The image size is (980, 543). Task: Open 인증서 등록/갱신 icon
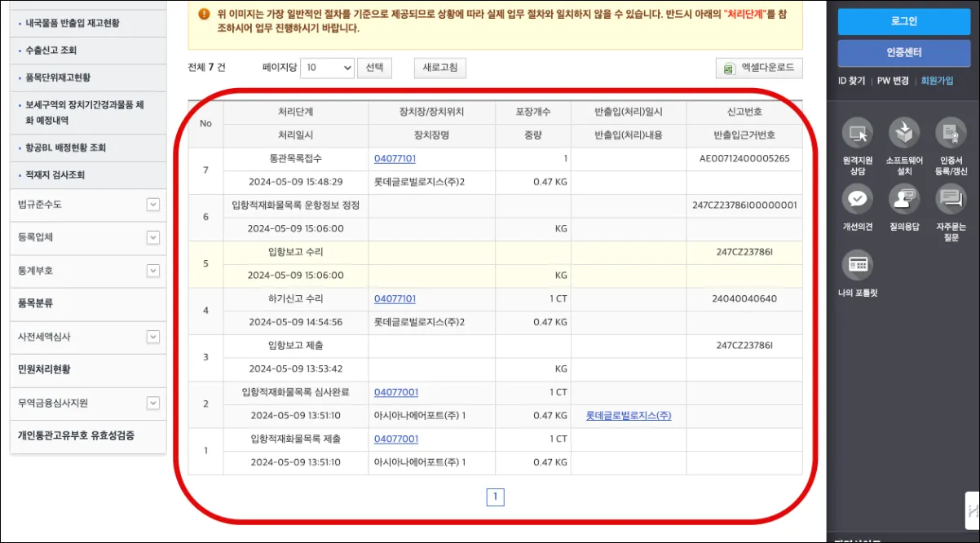tap(951, 132)
